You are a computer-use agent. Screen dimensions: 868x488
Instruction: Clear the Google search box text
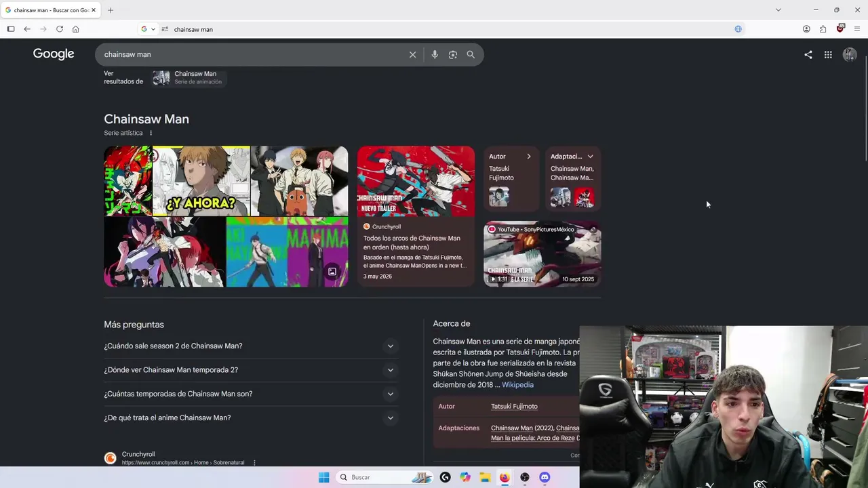pyautogui.click(x=412, y=55)
